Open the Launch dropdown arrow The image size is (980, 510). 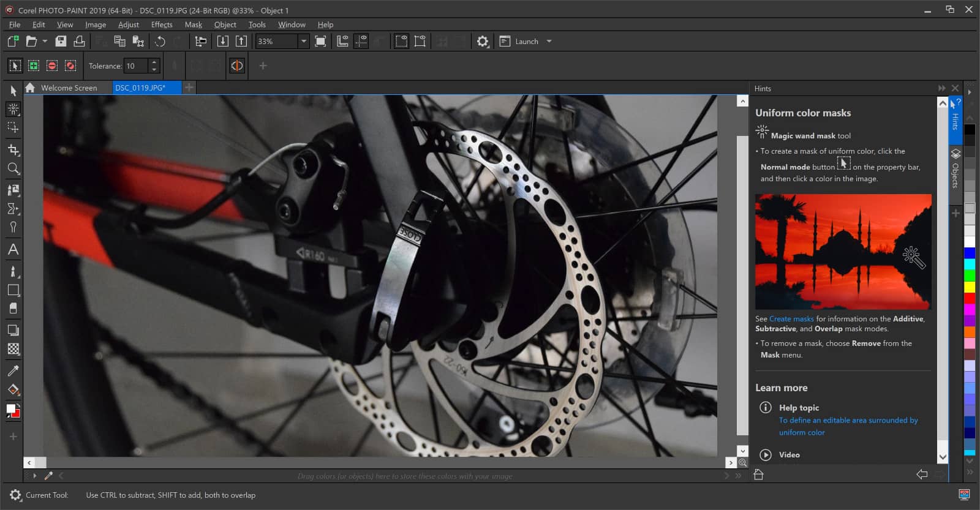click(549, 41)
